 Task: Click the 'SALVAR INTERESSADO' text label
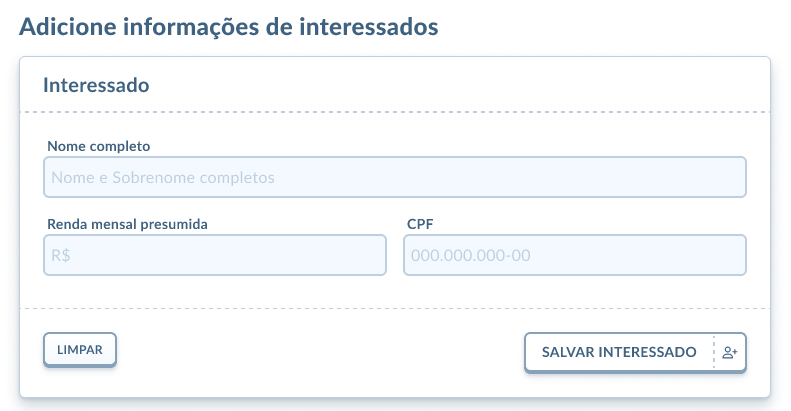pyautogui.click(x=619, y=352)
